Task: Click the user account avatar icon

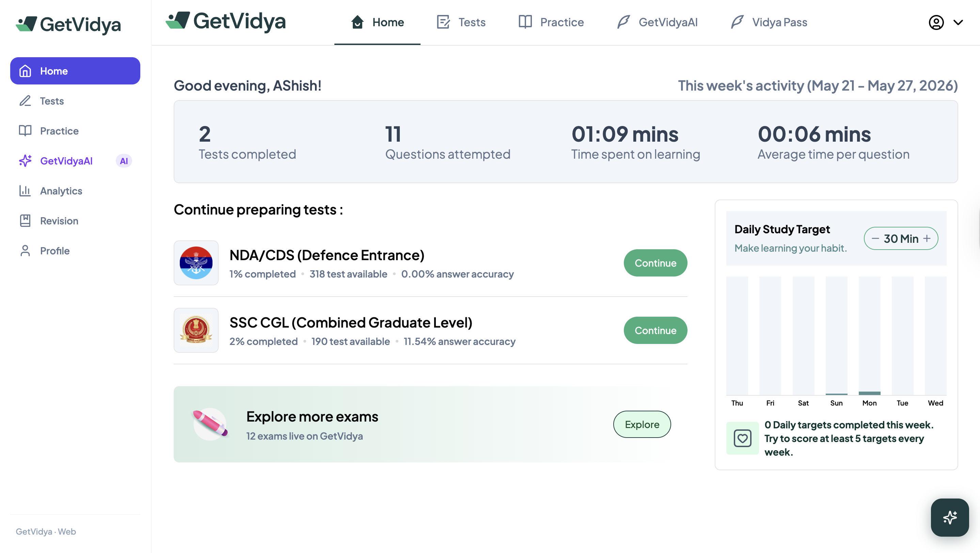Action: coord(936,22)
